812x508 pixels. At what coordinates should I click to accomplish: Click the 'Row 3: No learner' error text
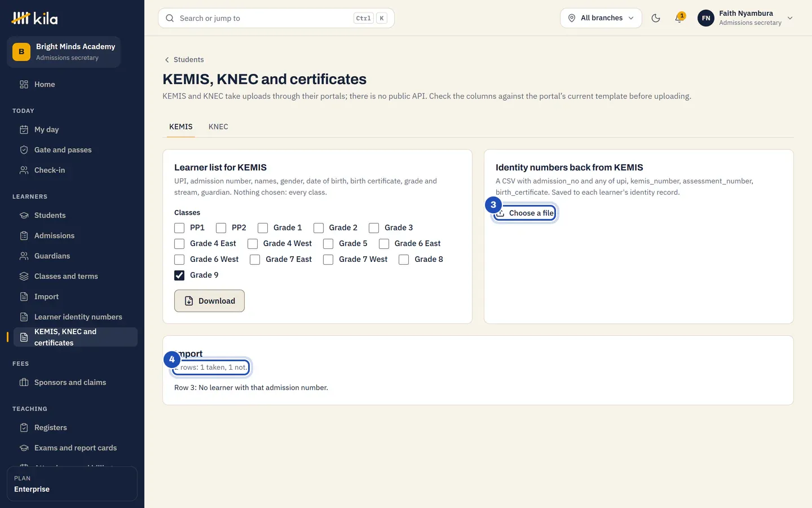251,388
